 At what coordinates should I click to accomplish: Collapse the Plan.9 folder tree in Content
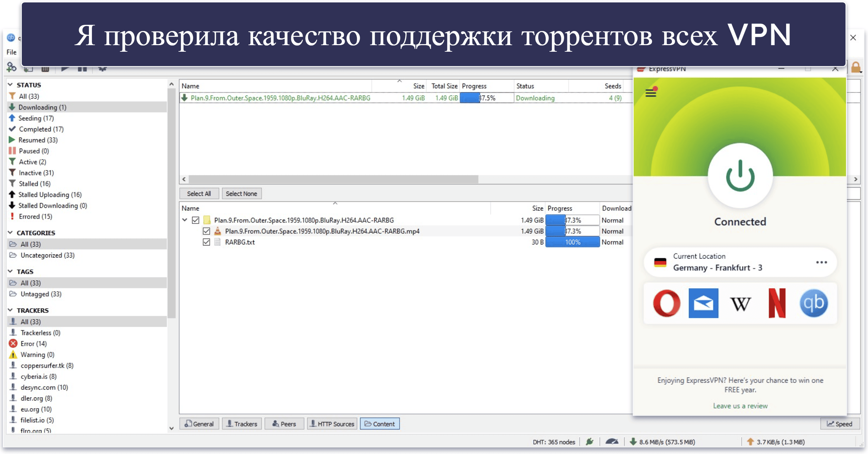pos(185,220)
